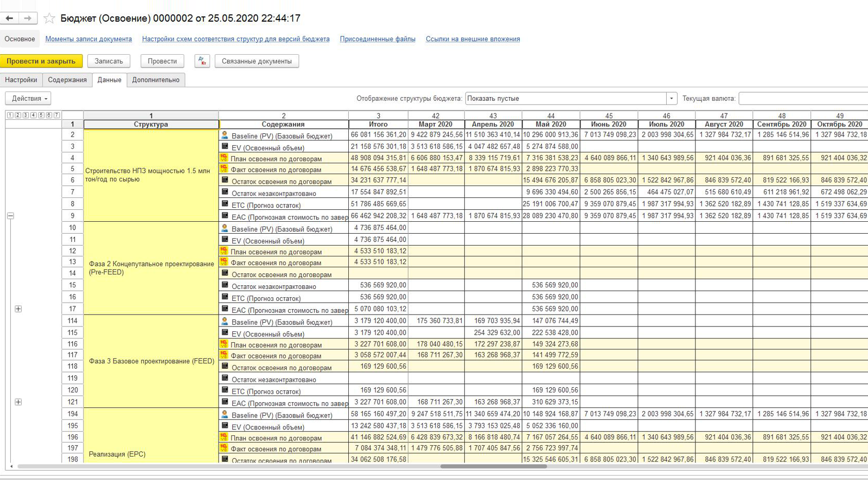Click the Отображение структуры бюджета field
The image size is (868, 488).
(x=566, y=99)
